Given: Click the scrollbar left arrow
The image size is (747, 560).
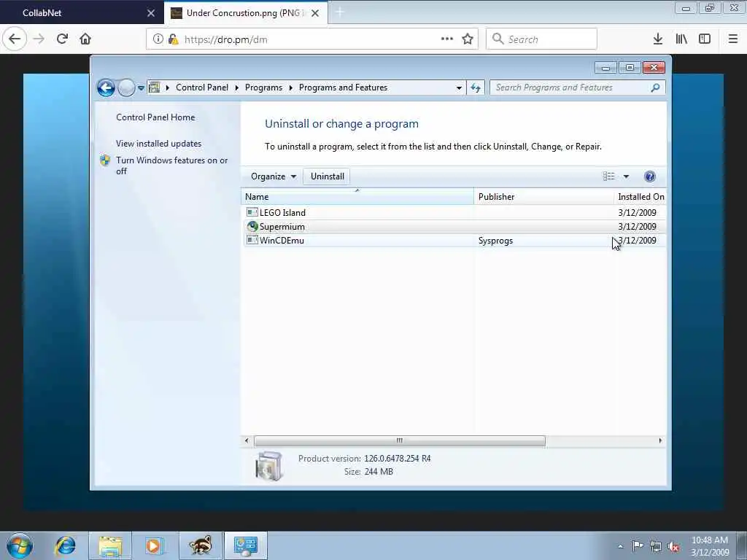Looking at the screenshot, I should [x=247, y=440].
